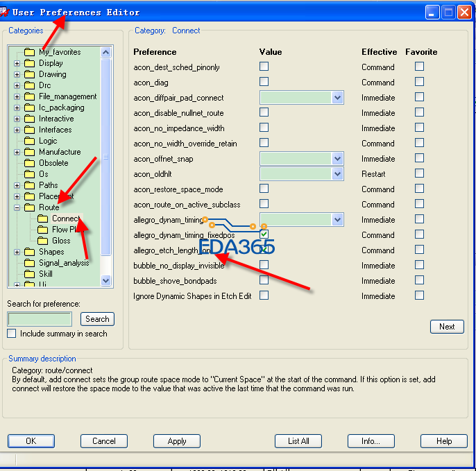
Task: Collapse the Route tree node
Action: click(17, 208)
